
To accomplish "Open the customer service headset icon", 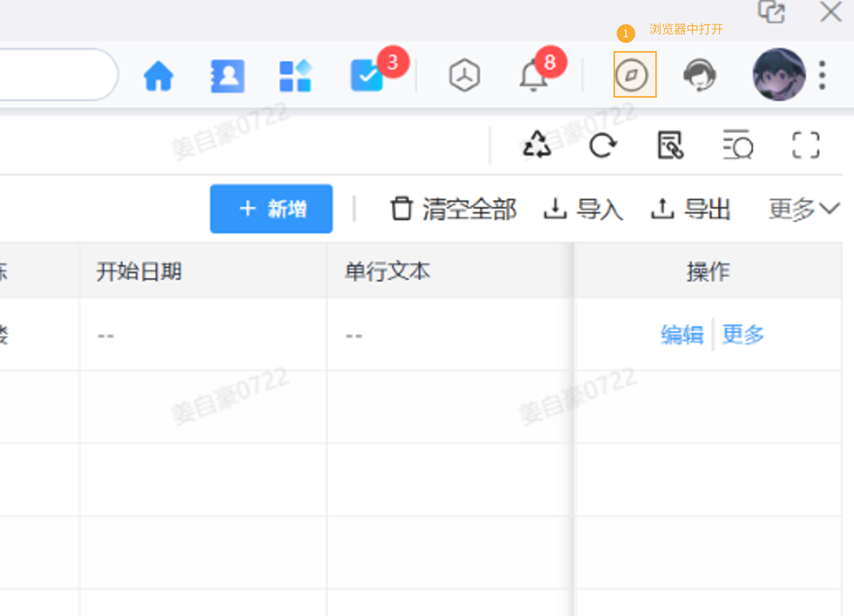I will pyautogui.click(x=699, y=75).
